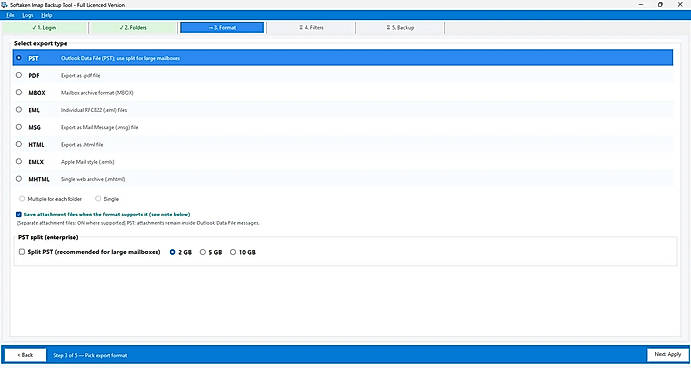Select the 3. Format step tab
This screenshot has height=368, width=691.
222,27
